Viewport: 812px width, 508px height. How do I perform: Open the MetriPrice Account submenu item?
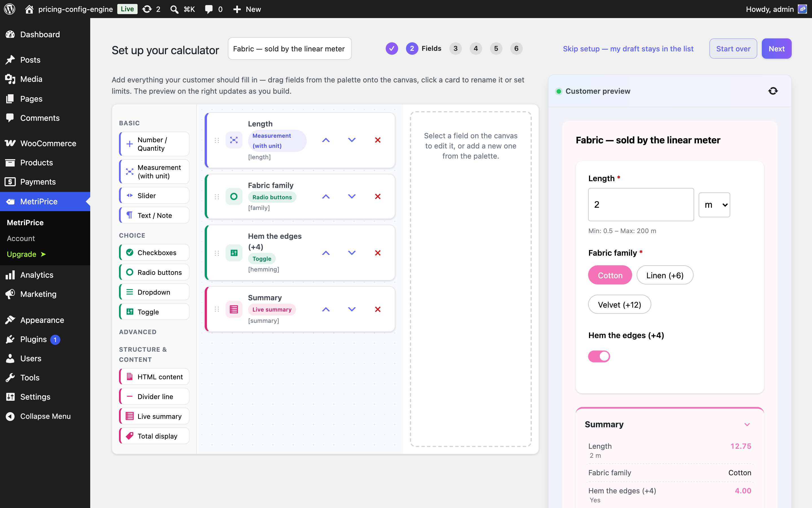(x=21, y=238)
